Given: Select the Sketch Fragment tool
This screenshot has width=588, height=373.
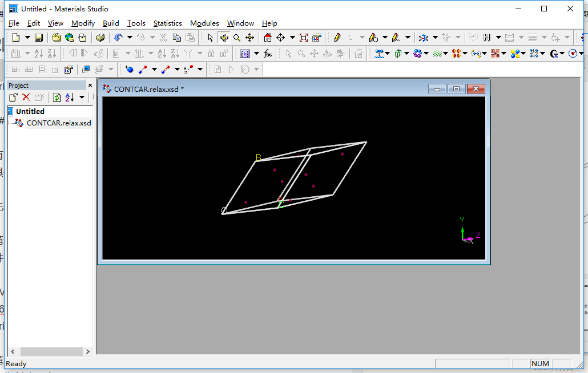Looking at the screenshot, I should [396, 38].
